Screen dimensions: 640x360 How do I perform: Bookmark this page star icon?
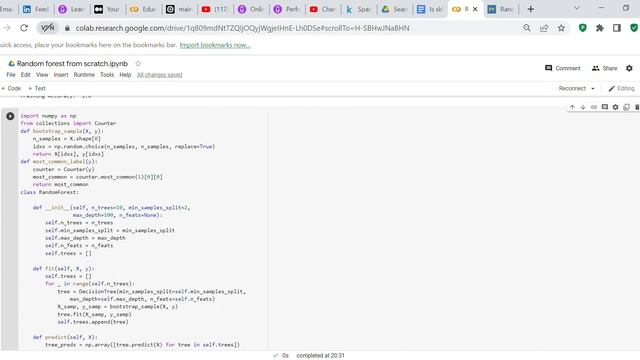[561, 28]
